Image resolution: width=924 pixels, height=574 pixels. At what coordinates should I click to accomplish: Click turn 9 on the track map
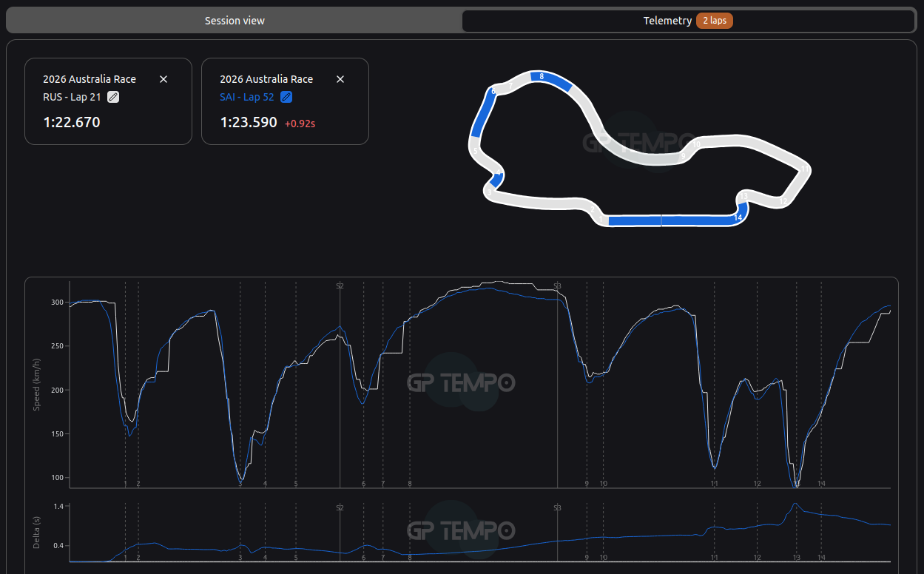[x=684, y=156]
